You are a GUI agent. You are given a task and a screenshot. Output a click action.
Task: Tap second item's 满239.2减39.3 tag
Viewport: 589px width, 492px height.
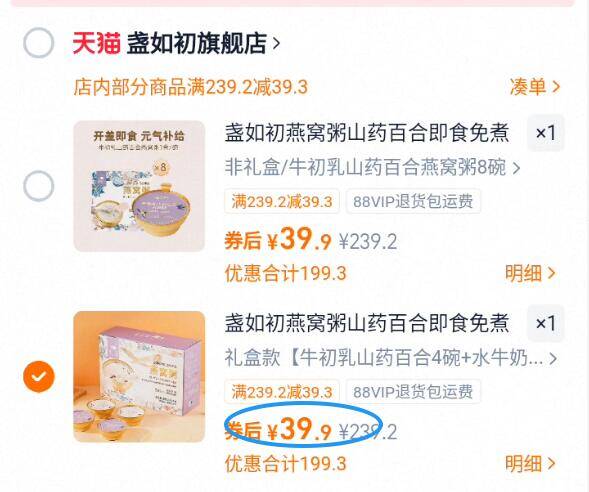(x=282, y=392)
